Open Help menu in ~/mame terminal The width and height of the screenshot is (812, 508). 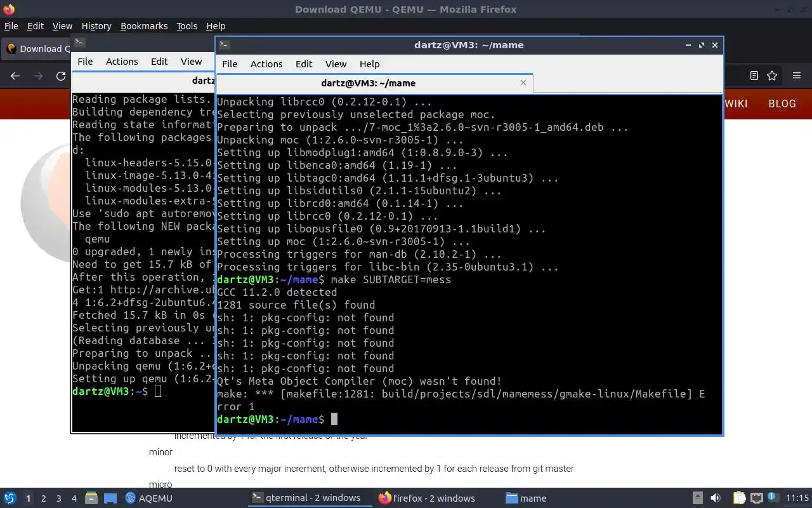[369, 63]
